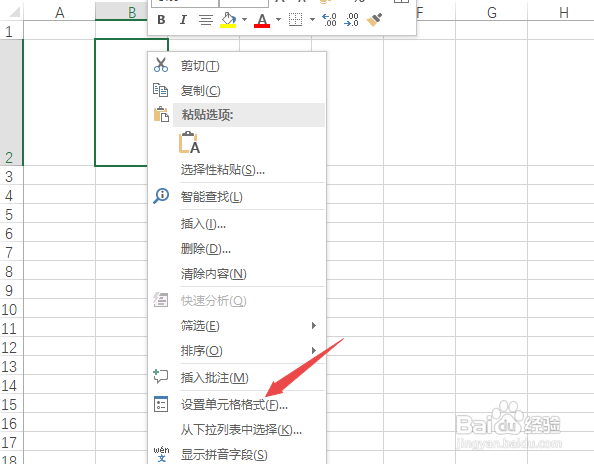Open fill color dropdown arrow
This screenshot has height=464, width=594.
[244, 19]
